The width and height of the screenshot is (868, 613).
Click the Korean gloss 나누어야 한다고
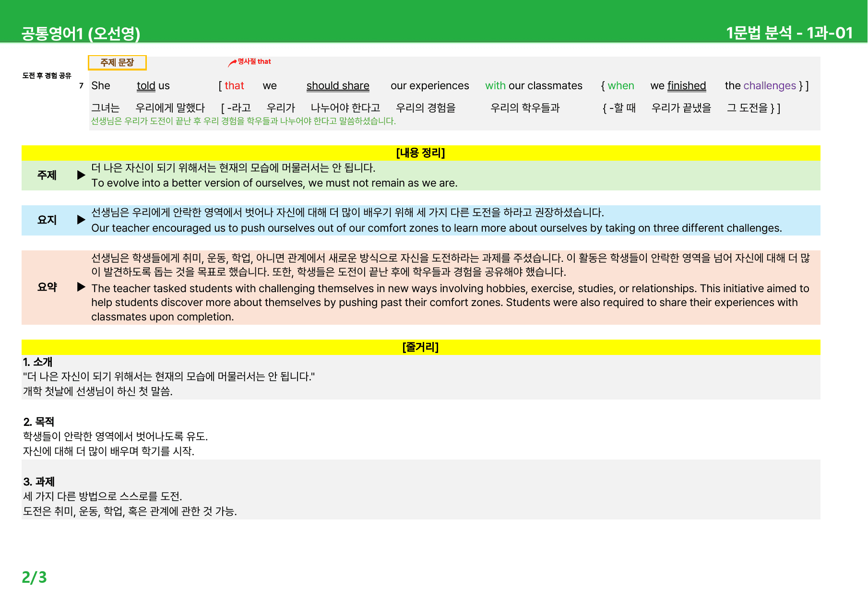345,108
